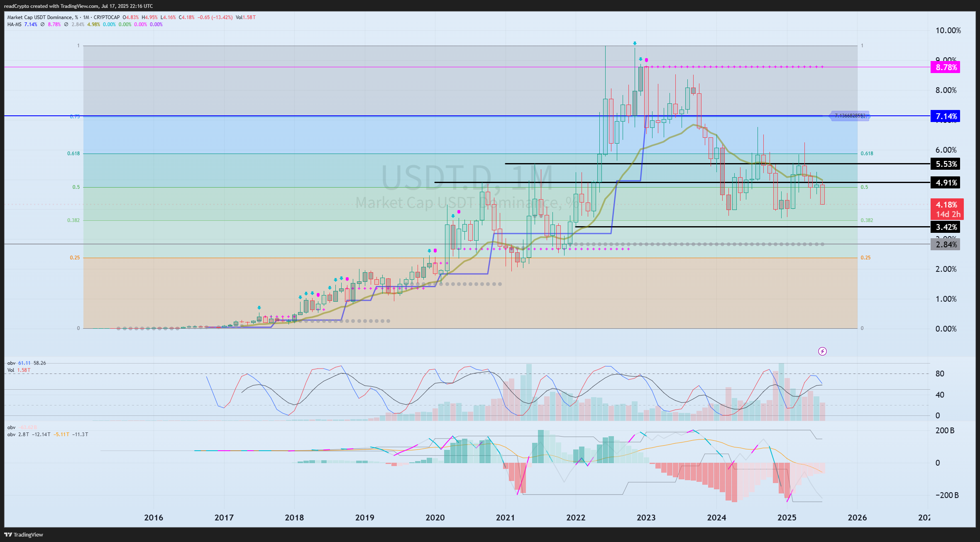980x542 pixels.
Task: Click the low value L4.16%
Action: point(168,17)
